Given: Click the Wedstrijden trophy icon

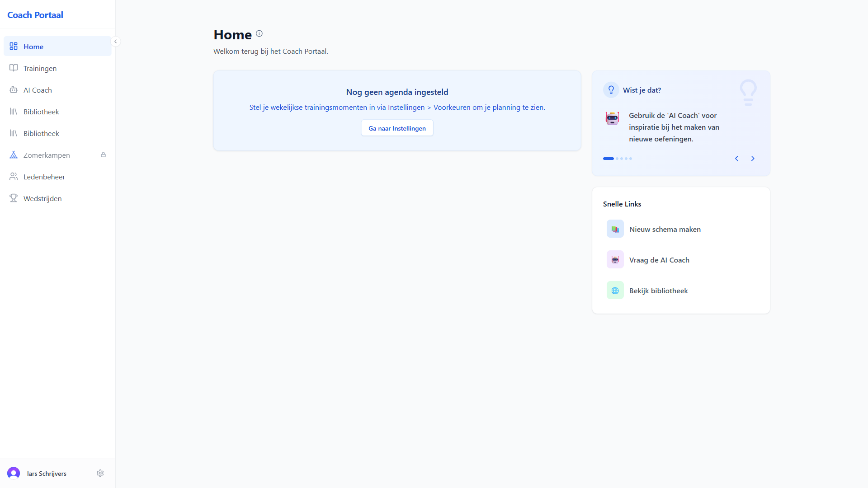Looking at the screenshot, I should coord(14,198).
